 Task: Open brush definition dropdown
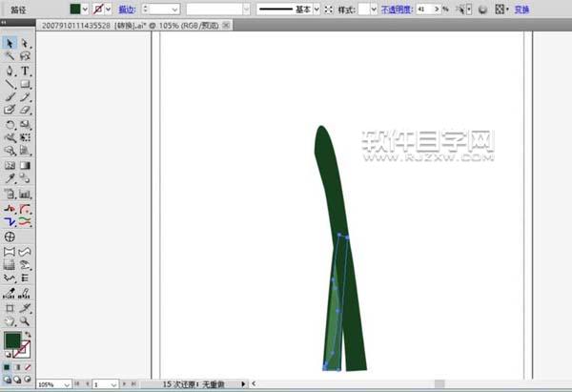coord(247,10)
